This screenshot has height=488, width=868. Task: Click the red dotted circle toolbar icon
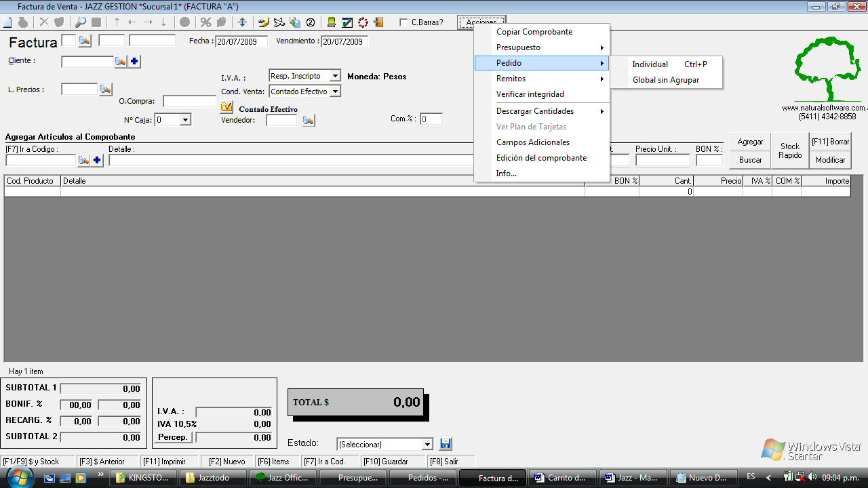(363, 22)
